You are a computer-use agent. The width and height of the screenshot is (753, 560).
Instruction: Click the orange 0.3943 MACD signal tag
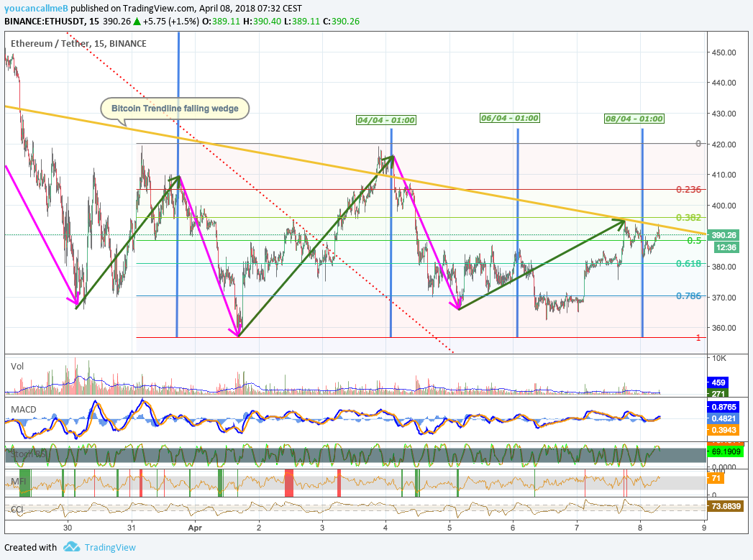click(724, 430)
